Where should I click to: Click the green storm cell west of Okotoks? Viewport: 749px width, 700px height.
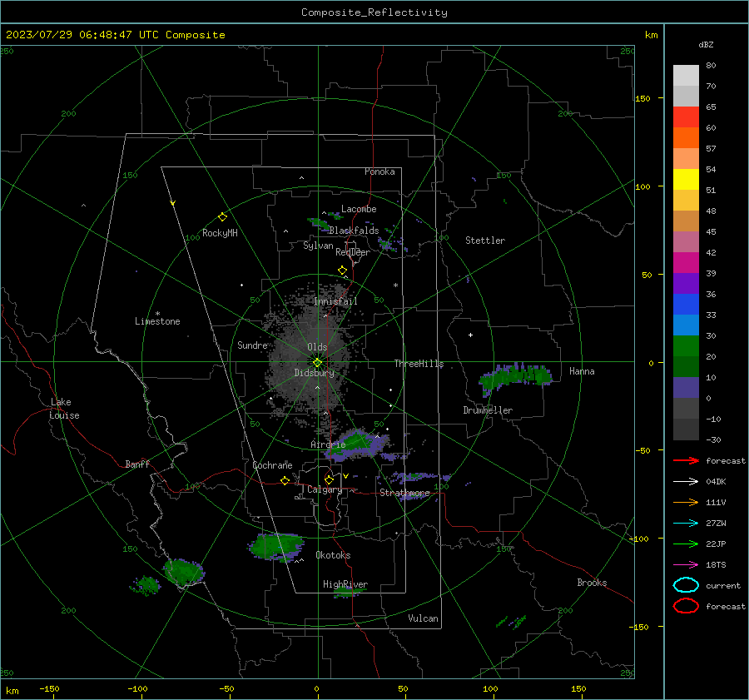point(276,546)
